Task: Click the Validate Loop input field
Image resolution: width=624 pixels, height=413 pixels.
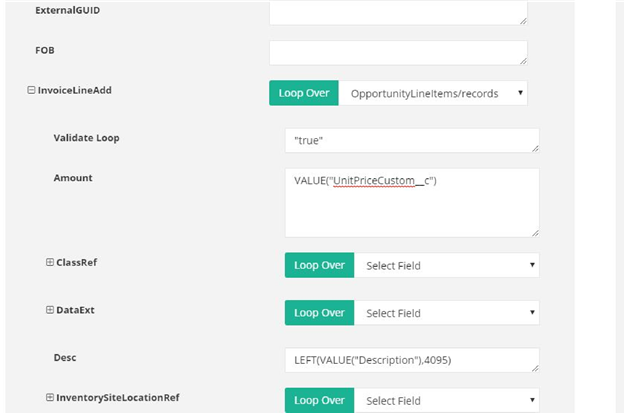Action: [411, 140]
